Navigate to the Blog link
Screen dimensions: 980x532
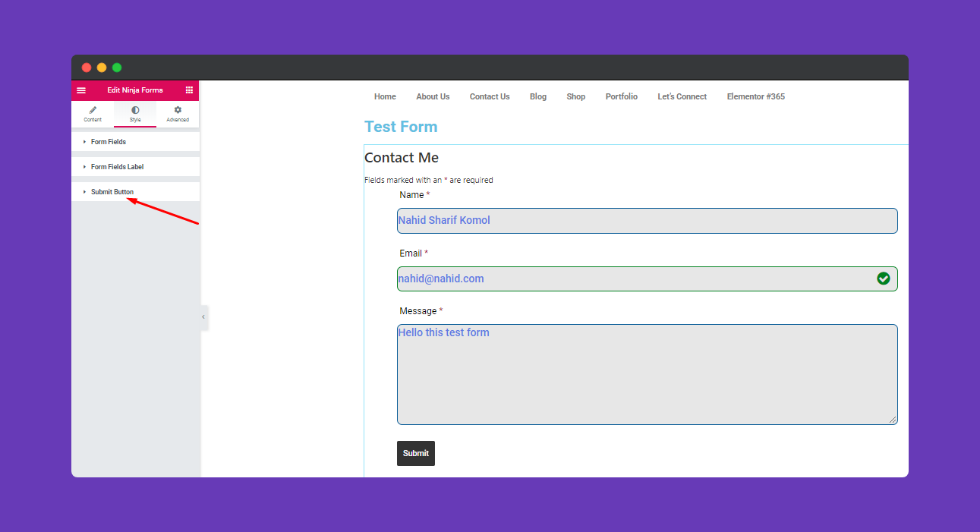(x=538, y=96)
